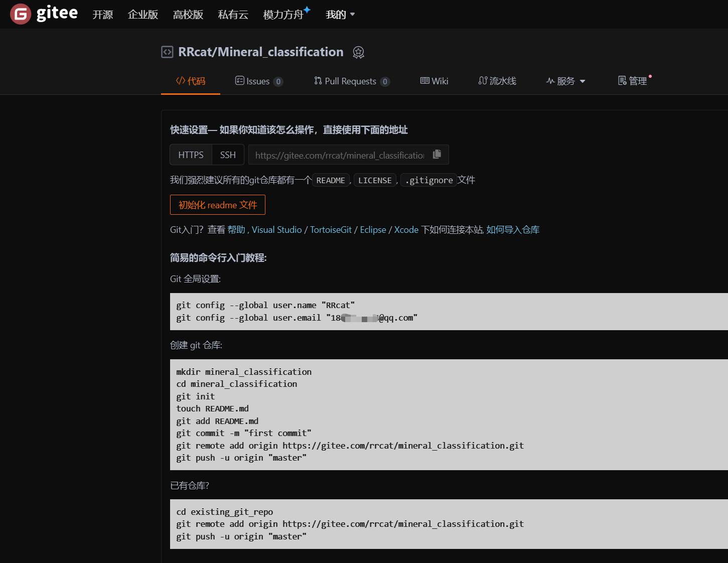
Task: Open the 管理 tab
Action: [x=632, y=81]
